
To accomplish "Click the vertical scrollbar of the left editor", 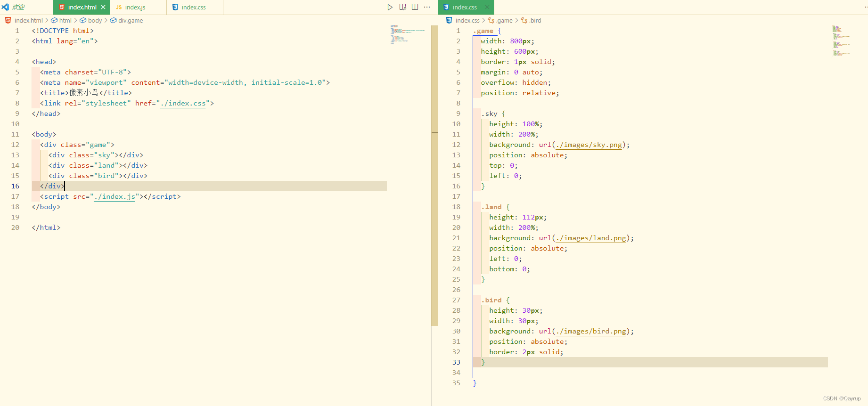I will [434, 175].
